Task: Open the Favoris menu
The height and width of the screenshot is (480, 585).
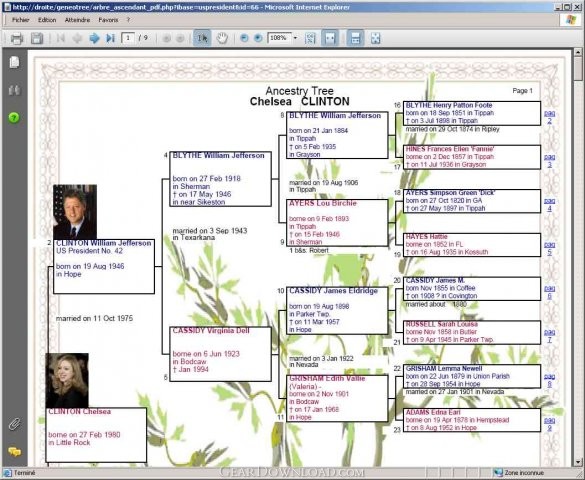Action: [x=108, y=20]
